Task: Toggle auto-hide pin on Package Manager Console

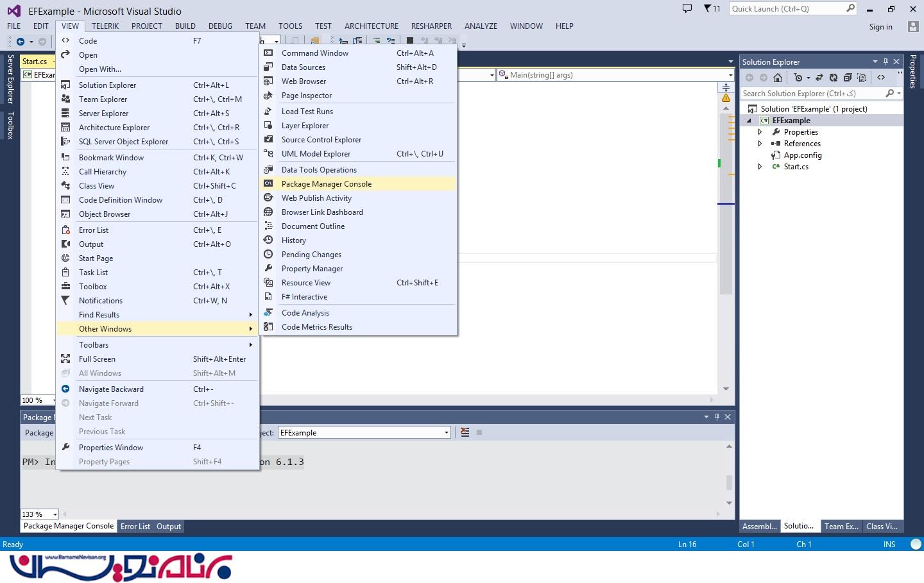Action: point(717,417)
